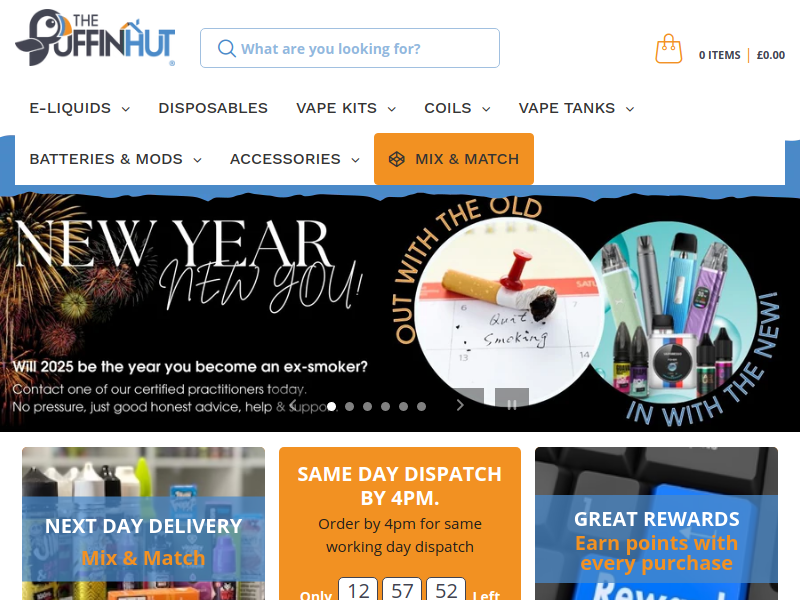Click the Mix & Match cube icon

pos(396,159)
